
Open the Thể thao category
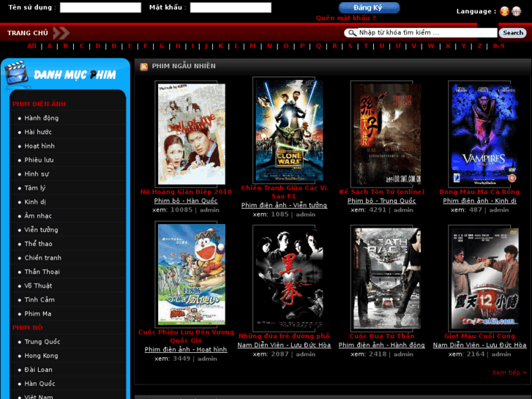[38, 244]
